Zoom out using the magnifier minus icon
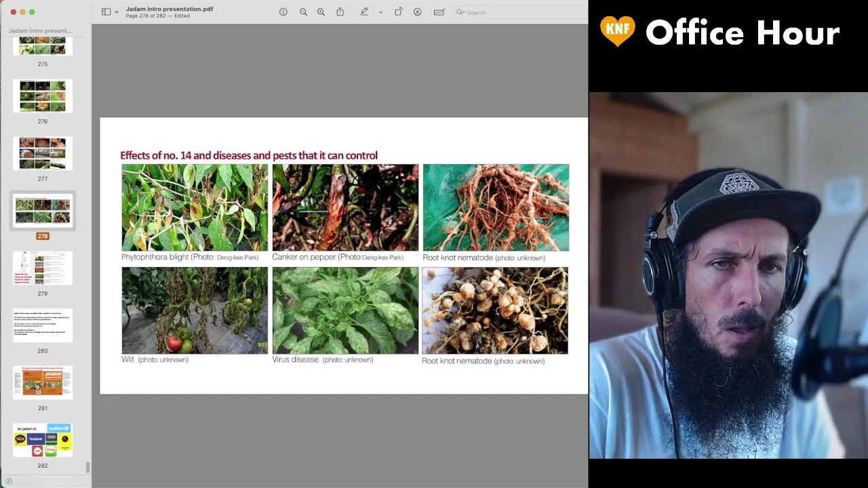868x488 pixels. (x=303, y=12)
